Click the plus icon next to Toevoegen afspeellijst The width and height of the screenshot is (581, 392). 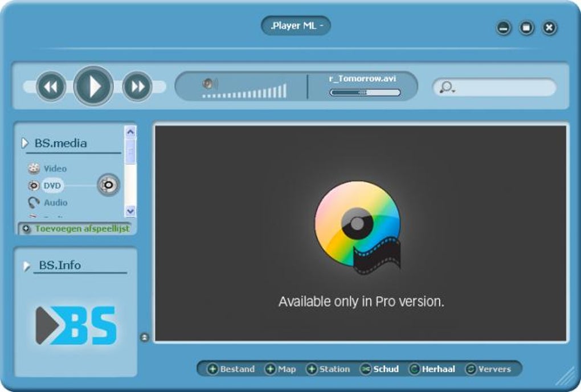click(26, 228)
